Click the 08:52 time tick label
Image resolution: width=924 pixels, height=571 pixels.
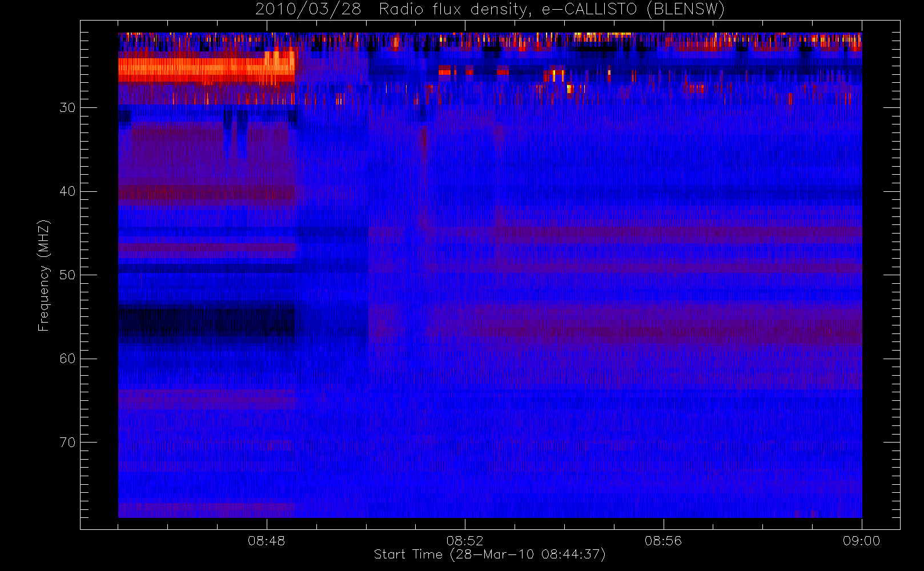tap(465, 541)
